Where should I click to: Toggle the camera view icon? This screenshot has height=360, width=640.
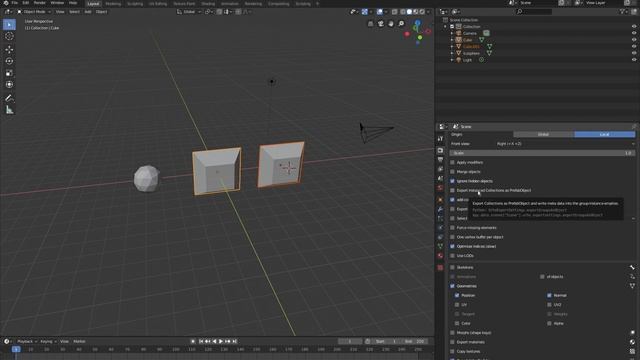click(381, 24)
